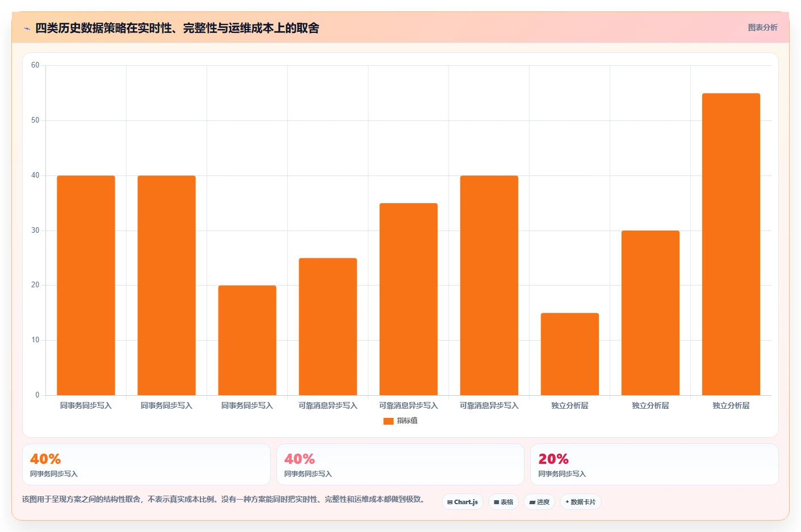Click the bar with value 25
Screen dimensions: 801x532
(x=328, y=326)
